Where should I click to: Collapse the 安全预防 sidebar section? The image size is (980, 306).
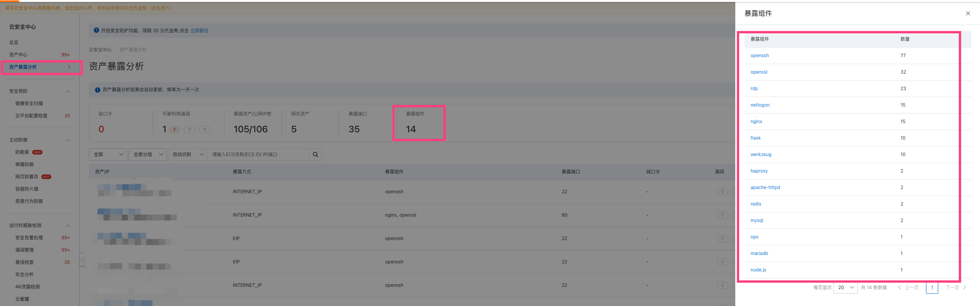(68, 91)
